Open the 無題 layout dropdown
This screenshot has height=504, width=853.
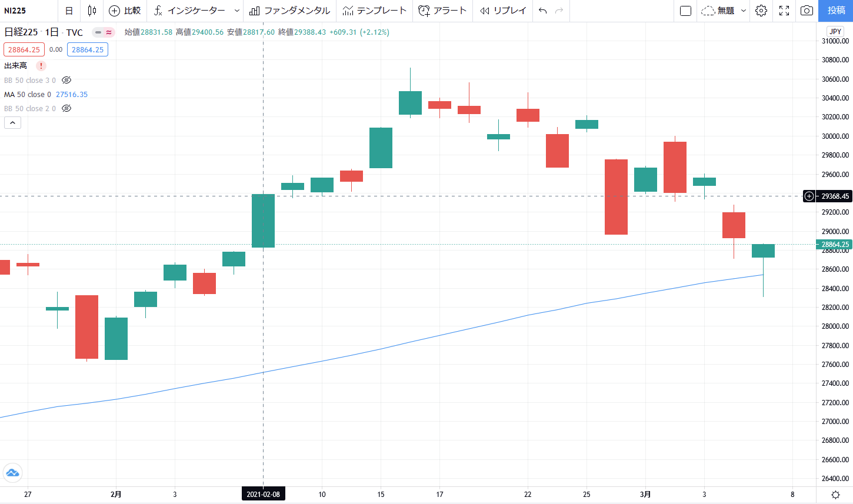click(744, 11)
